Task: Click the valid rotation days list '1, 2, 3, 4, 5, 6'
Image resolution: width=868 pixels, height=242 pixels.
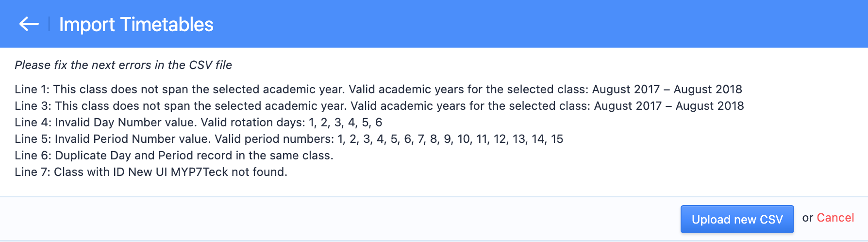Action: click(346, 122)
